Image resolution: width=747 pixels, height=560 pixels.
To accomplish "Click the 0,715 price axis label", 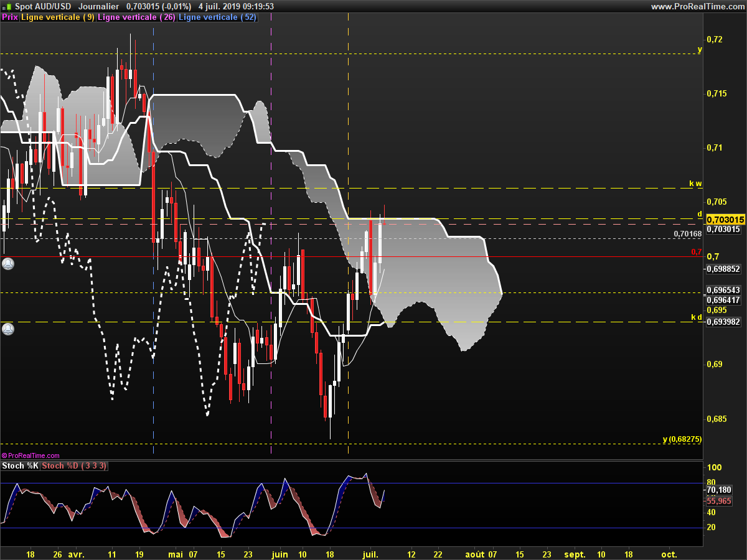I will click(717, 93).
